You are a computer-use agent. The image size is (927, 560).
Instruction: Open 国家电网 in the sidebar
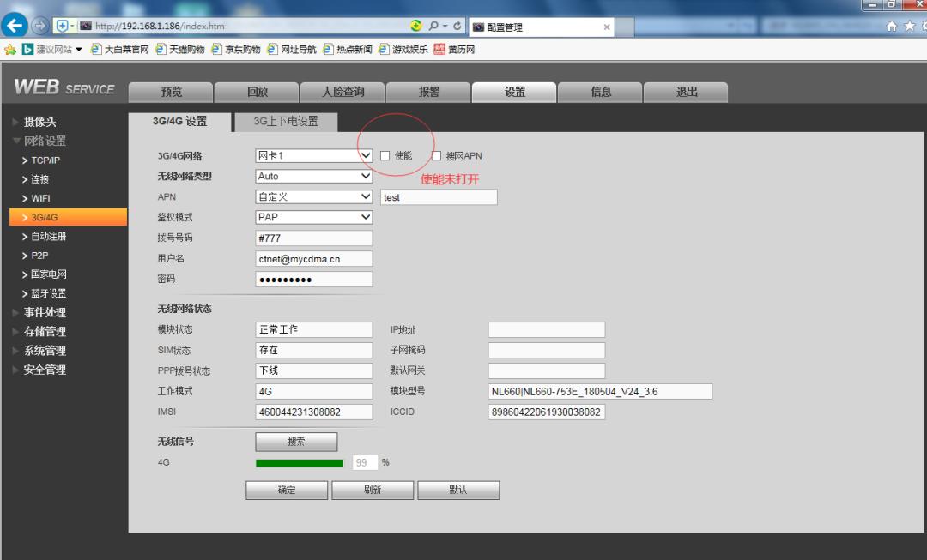(48, 274)
